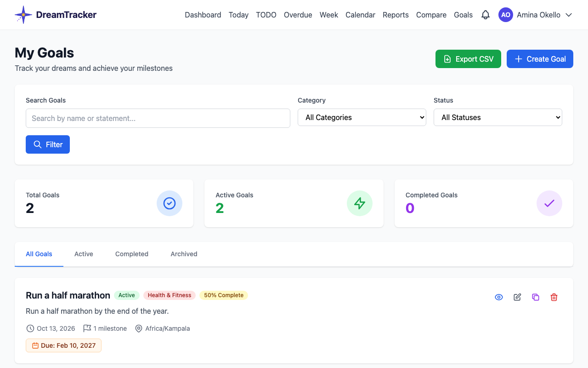Click the calendar icon in Due badge
The image size is (588, 368).
pyautogui.click(x=35, y=345)
